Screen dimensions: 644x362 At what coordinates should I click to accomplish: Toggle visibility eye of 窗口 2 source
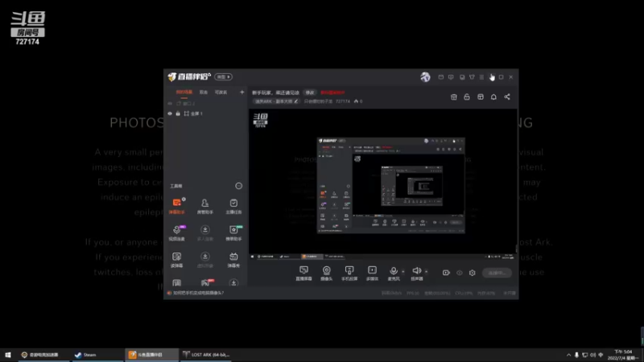click(170, 104)
